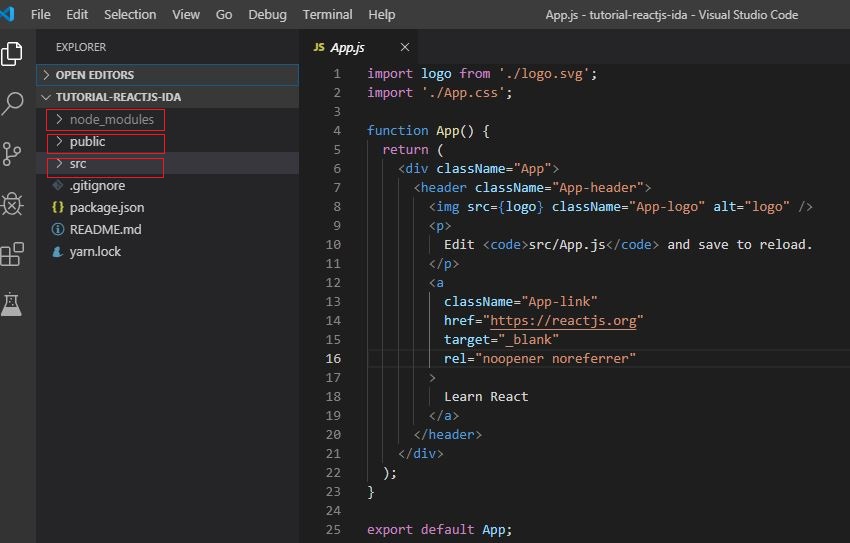Open the Selection menu
This screenshot has width=850, height=543.
click(x=130, y=15)
